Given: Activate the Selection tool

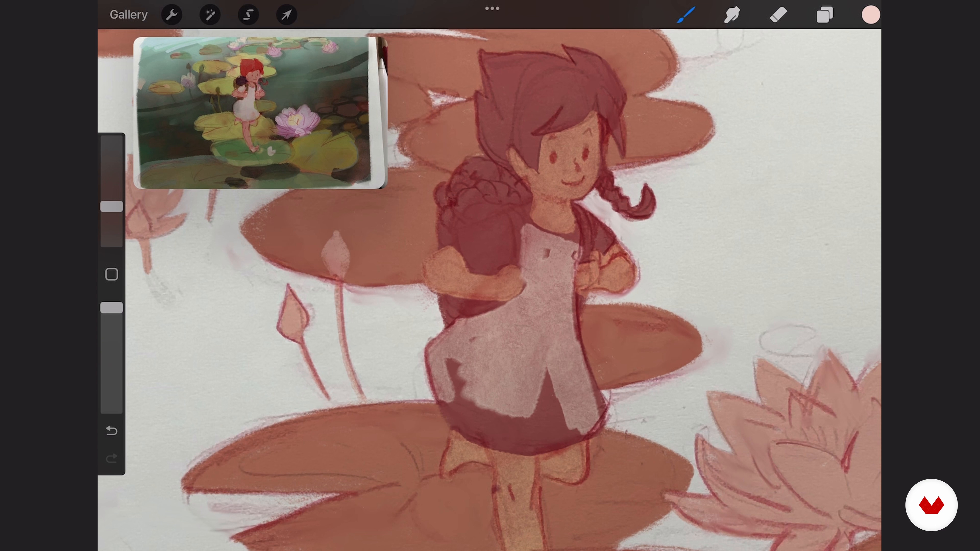Looking at the screenshot, I should pos(248,15).
